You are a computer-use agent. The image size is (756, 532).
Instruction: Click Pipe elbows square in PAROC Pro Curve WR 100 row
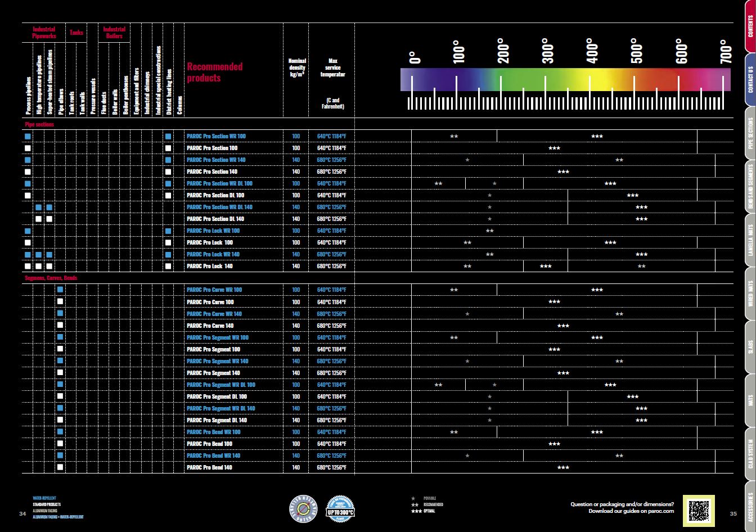[x=60, y=290]
